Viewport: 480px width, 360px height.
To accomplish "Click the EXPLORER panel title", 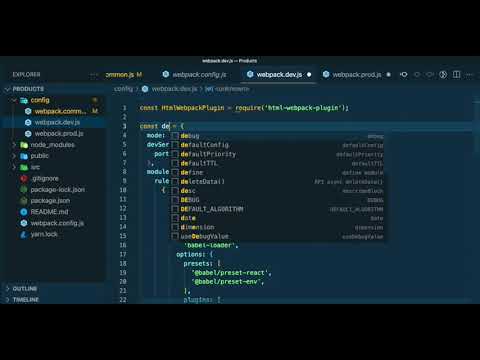I will coord(26,75).
